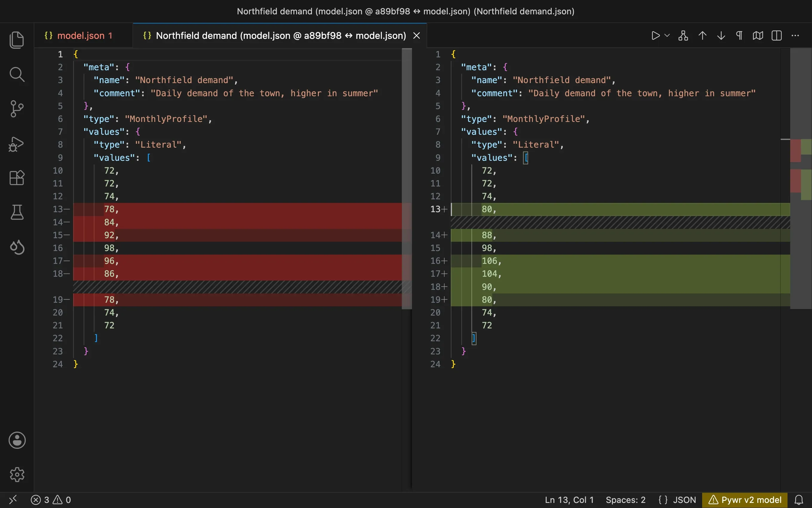Click the "Literal" value in right pane
Image resolution: width=812 pixels, height=508 pixels.
click(536, 145)
